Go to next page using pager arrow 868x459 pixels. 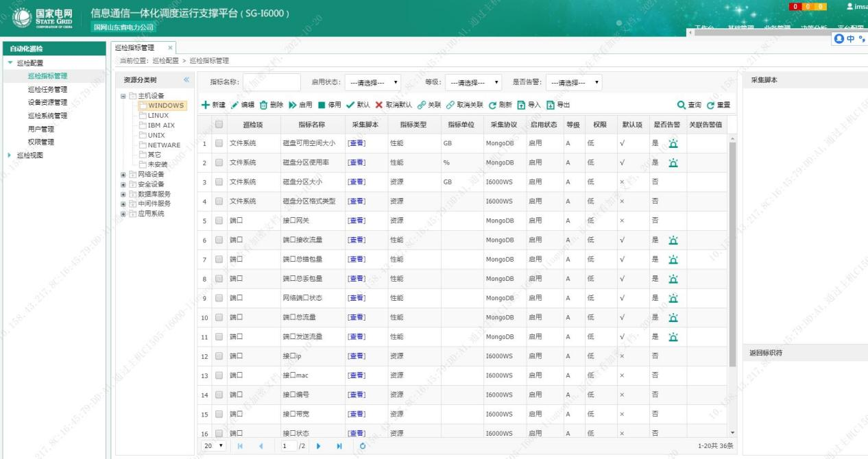point(318,446)
